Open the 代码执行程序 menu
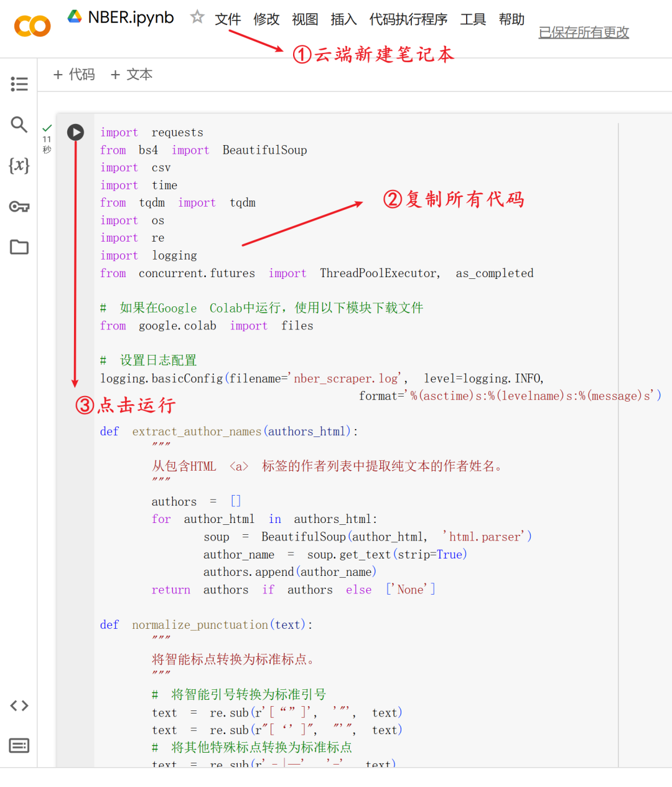 pyautogui.click(x=408, y=19)
